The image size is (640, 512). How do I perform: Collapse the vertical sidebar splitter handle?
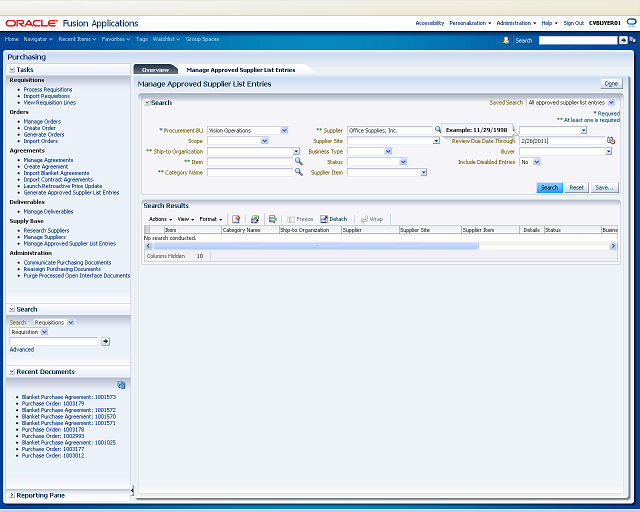pos(132,491)
